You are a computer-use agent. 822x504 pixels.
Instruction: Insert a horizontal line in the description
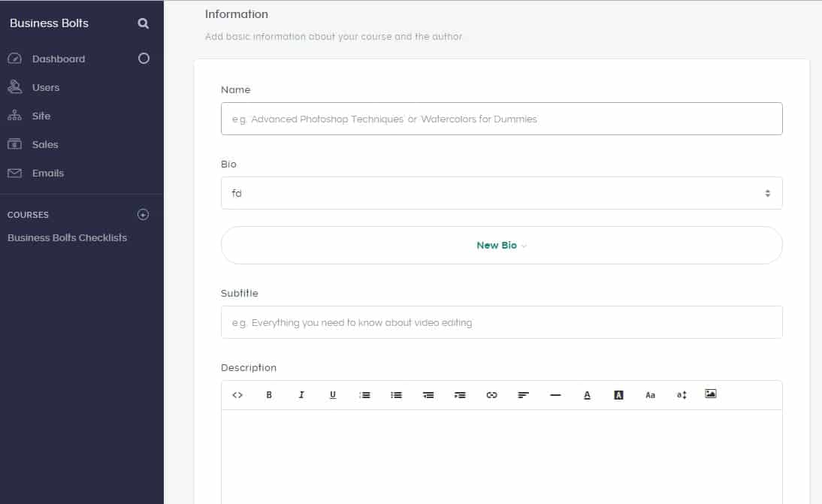[556, 395]
